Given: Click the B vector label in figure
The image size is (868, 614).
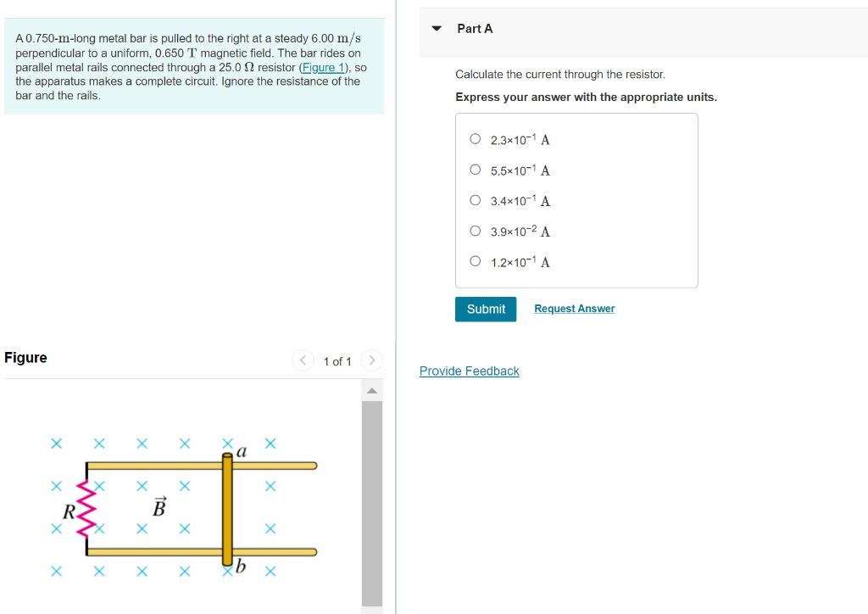Looking at the screenshot, I should 159,506.
